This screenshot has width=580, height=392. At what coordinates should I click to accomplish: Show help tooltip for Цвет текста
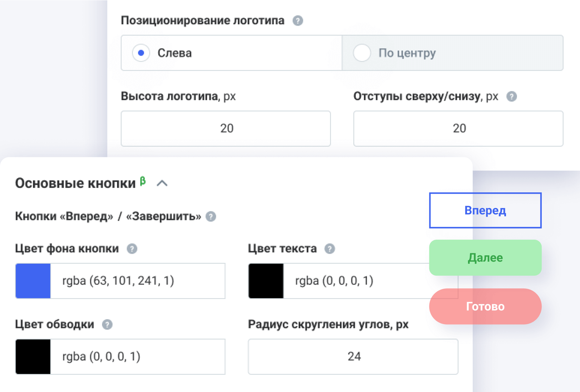click(330, 249)
